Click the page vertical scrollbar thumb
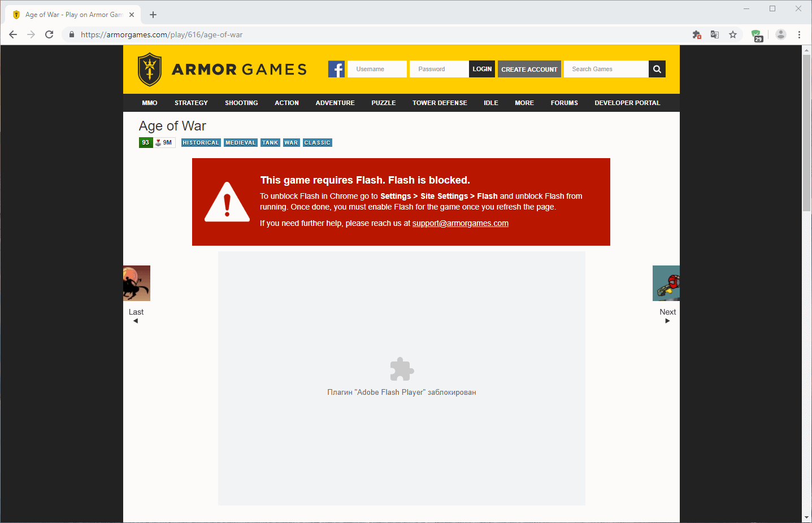This screenshot has height=523, width=812. (x=807, y=133)
